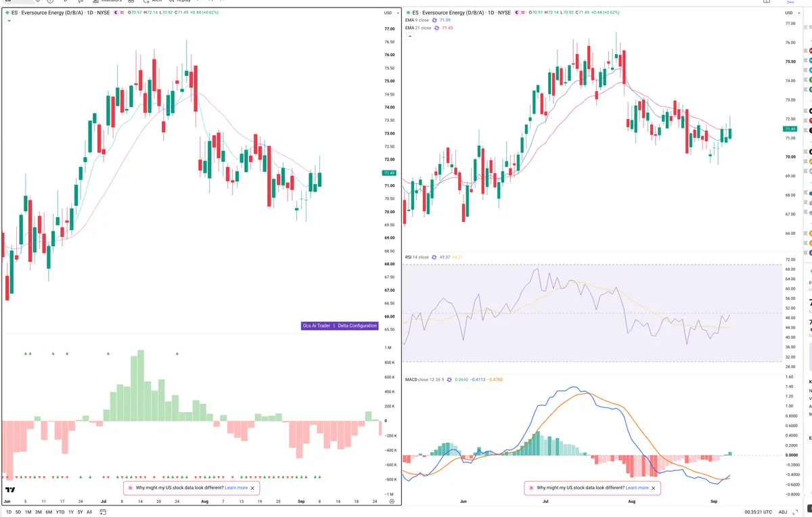Open the go-to-date calendar icon
This screenshot has height=517, width=812.
pos(102,512)
